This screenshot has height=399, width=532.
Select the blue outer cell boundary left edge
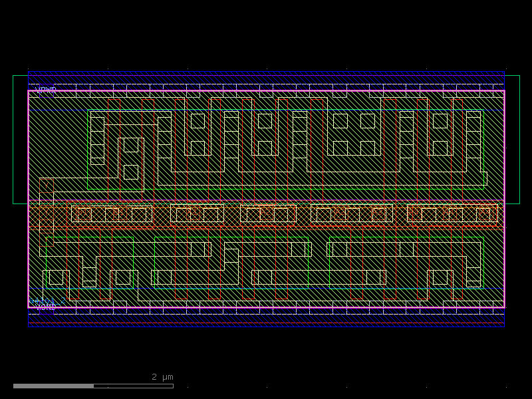(27, 199)
